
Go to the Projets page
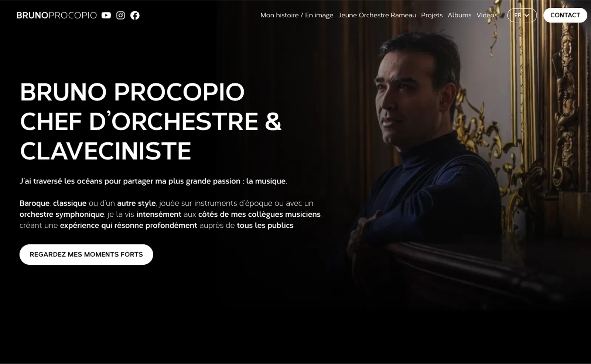click(432, 15)
